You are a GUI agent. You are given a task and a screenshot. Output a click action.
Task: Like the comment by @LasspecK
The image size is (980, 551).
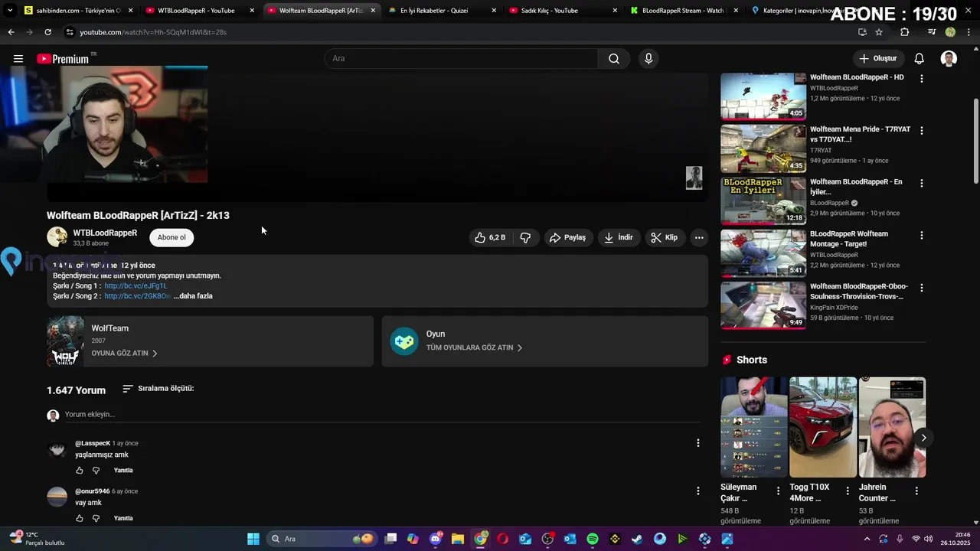[79, 471]
